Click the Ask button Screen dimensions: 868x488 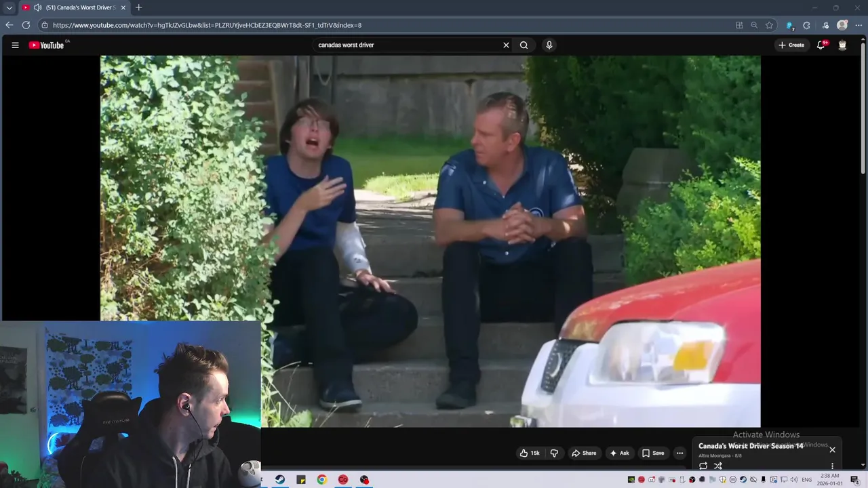tap(619, 453)
